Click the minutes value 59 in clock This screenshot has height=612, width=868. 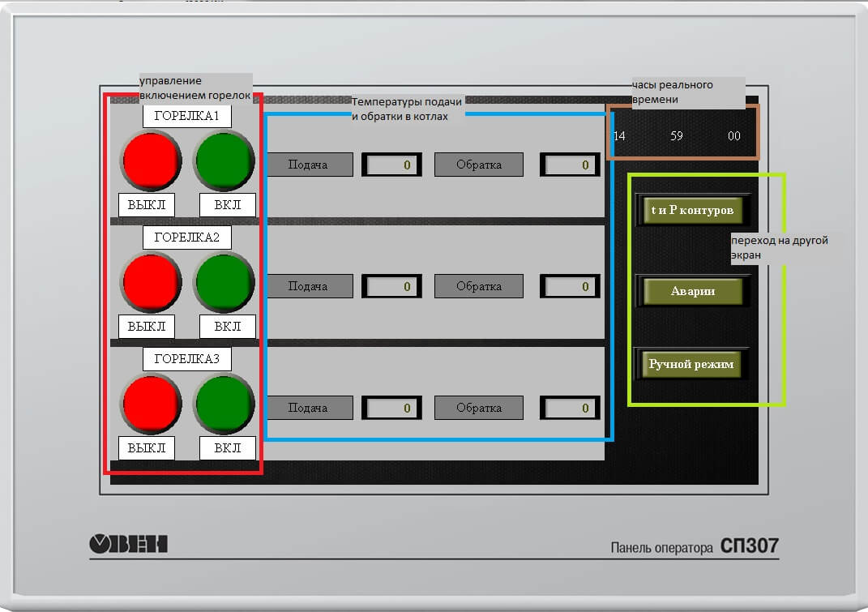[x=677, y=136]
